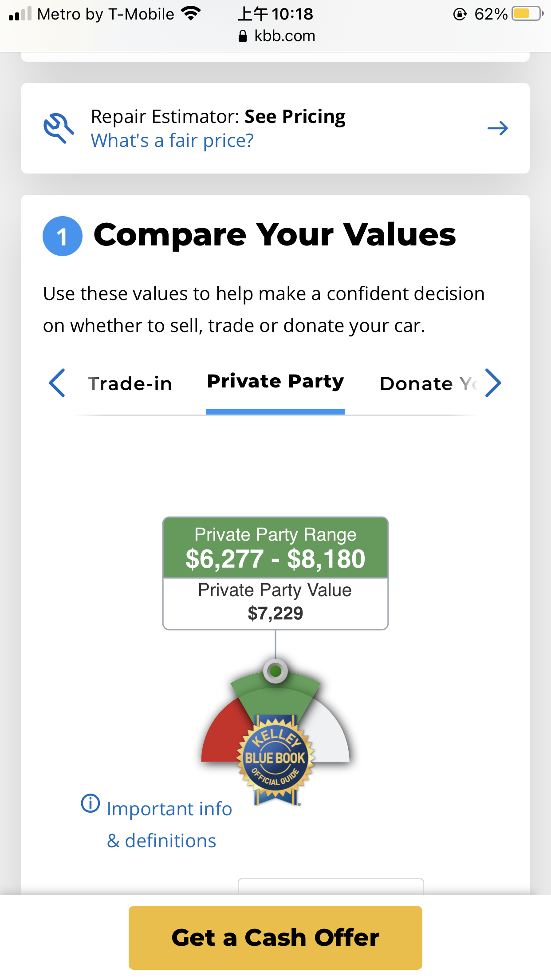This screenshot has height=980, width=551.
Task: Tap the green pin on the price gauge
Action: (x=275, y=671)
